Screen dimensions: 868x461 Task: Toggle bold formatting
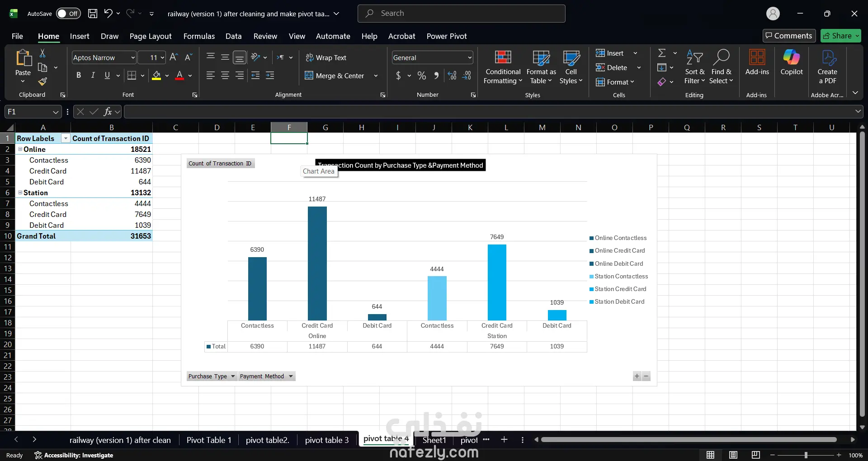tap(79, 75)
